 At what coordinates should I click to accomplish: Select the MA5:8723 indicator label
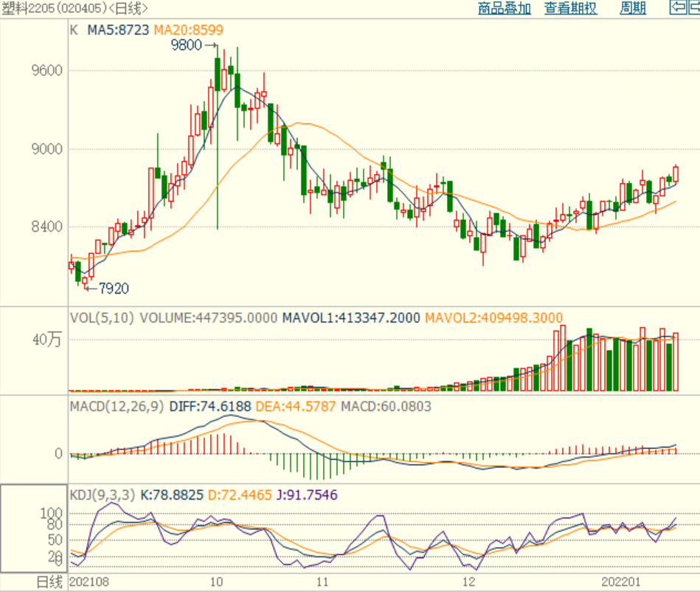[118, 30]
